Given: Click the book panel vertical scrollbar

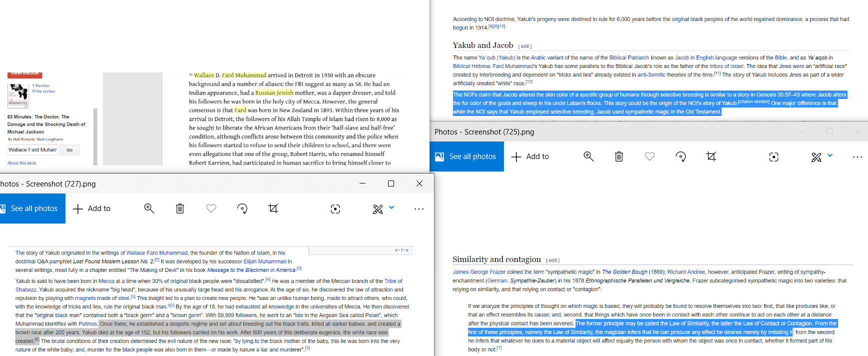Looking at the screenshot, I should [95, 136].
